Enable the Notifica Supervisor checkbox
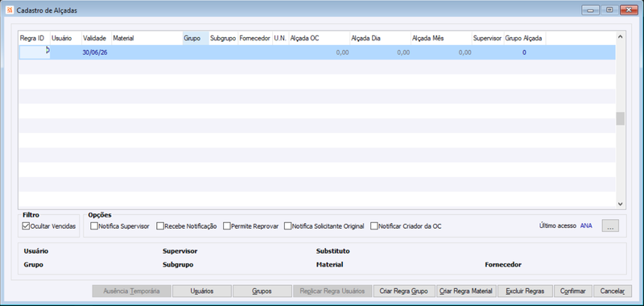Viewport: 644px width, 306px height. pyautogui.click(x=94, y=226)
